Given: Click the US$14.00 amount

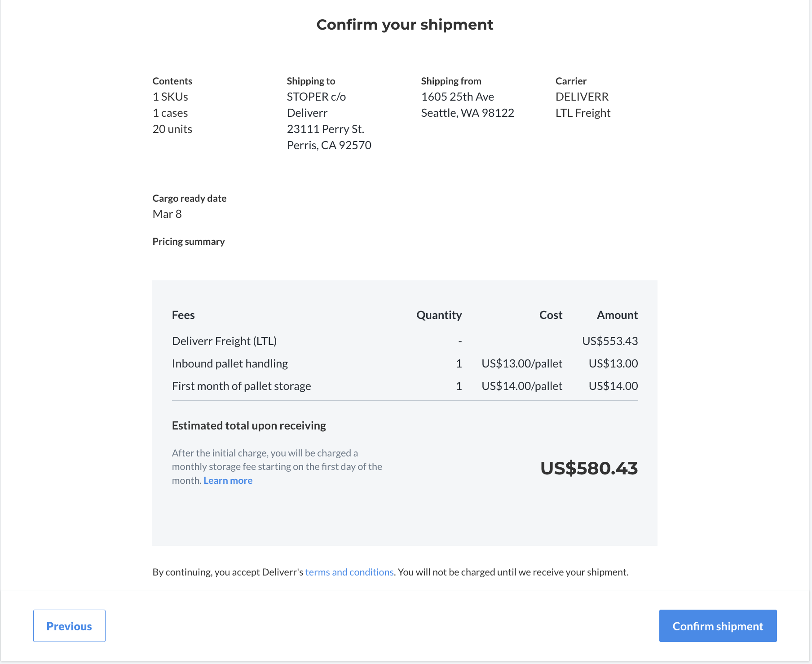Looking at the screenshot, I should pyautogui.click(x=613, y=386).
